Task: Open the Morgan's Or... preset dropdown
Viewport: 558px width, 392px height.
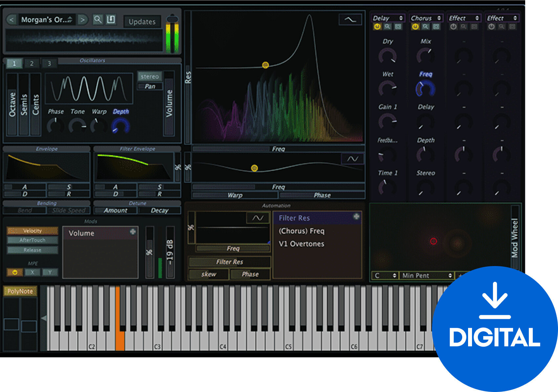Action: tap(46, 20)
